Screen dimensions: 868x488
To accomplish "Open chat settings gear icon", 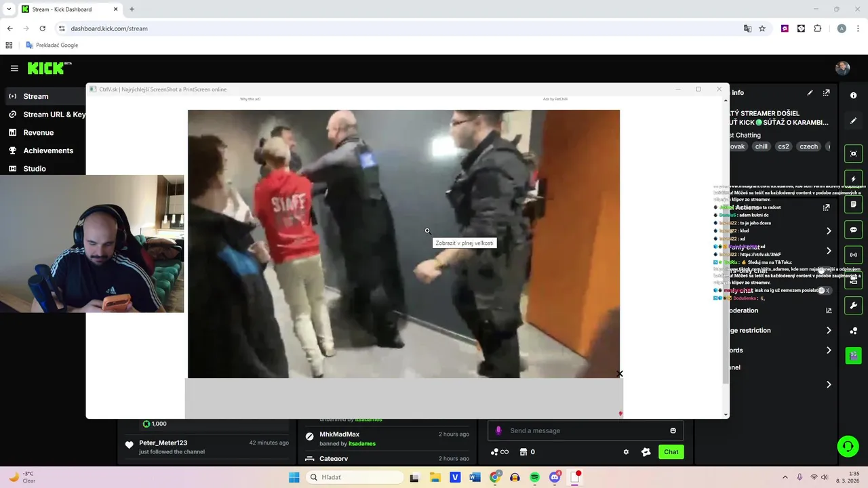I will click(x=626, y=452).
